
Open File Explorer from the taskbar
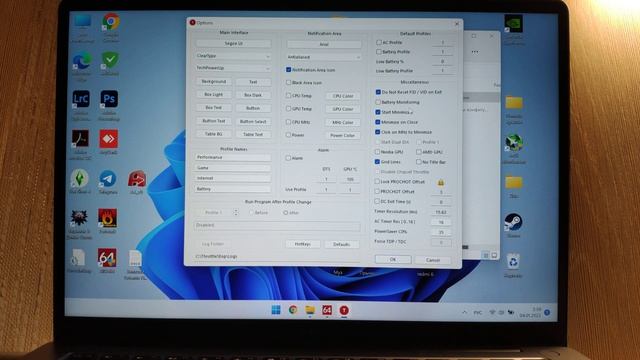point(310,310)
